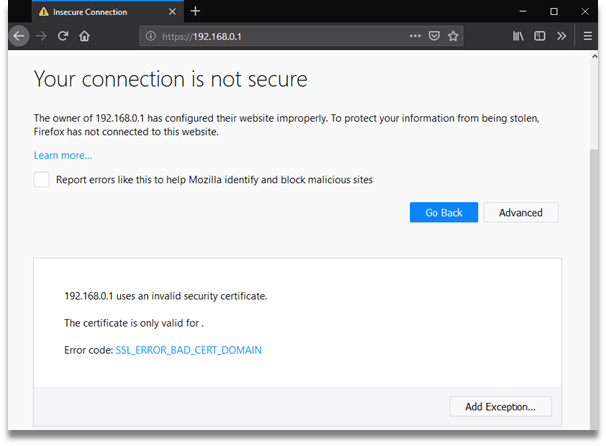Click the address bar URL field
Viewport: 606px width, 446px height.
pos(282,36)
